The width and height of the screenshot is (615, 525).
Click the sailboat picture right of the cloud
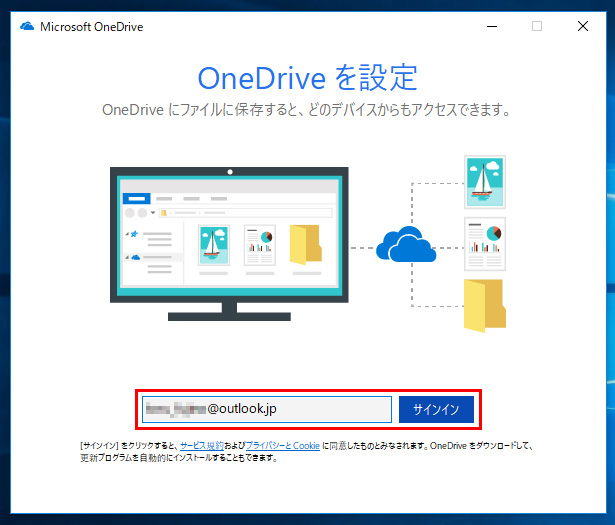[x=485, y=181]
